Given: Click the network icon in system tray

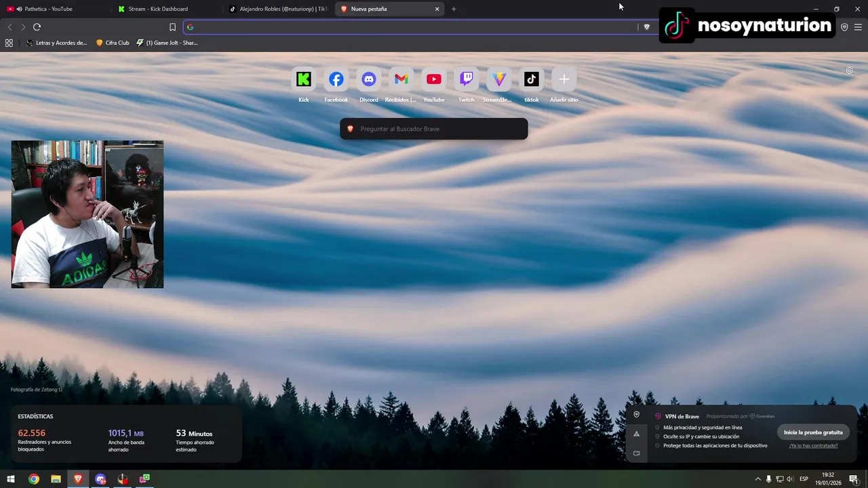Looking at the screenshot, I should [780, 479].
